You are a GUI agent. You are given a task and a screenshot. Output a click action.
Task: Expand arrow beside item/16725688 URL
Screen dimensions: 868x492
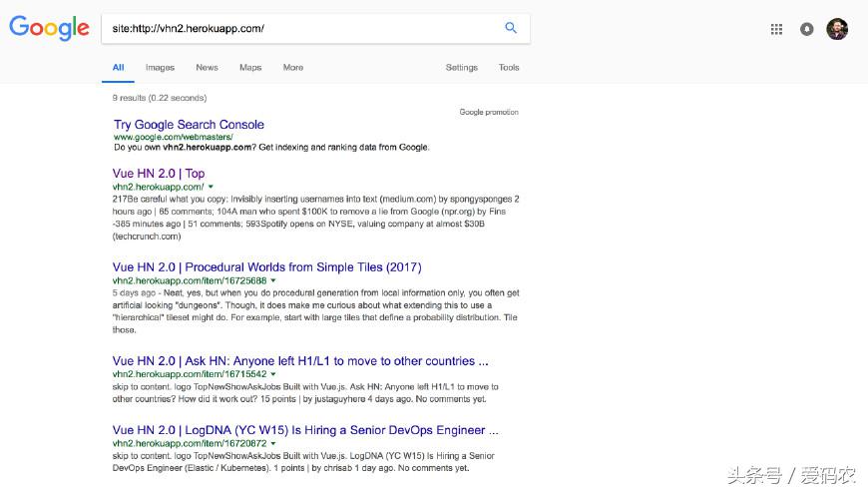coord(273,281)
